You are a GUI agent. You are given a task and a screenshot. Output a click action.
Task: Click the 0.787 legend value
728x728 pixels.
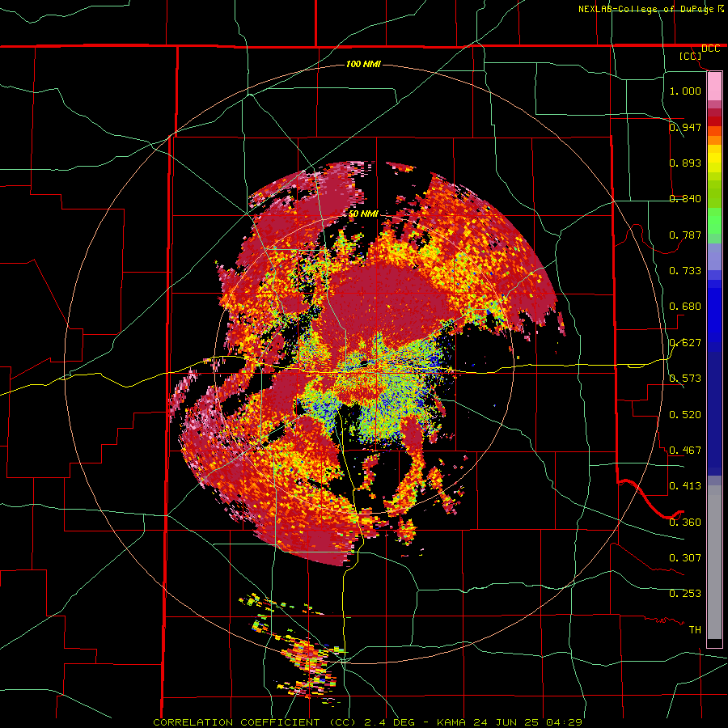click(x=685, y=235)
